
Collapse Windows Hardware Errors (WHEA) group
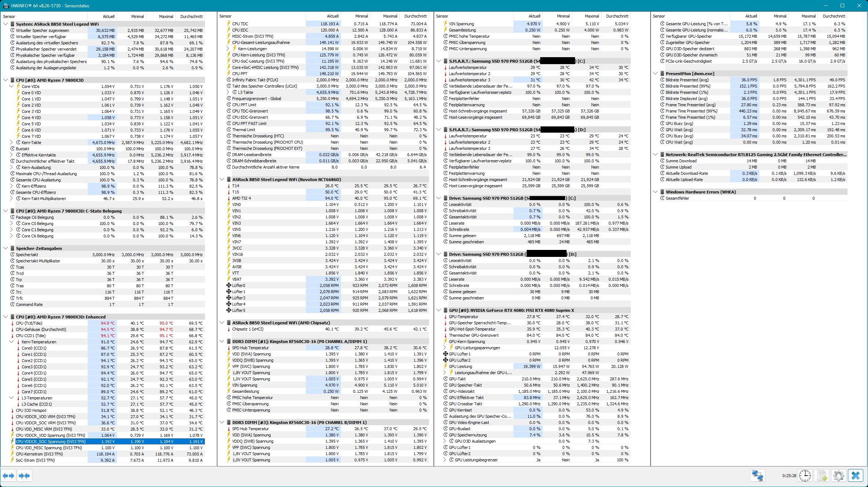tap(655, 192)
